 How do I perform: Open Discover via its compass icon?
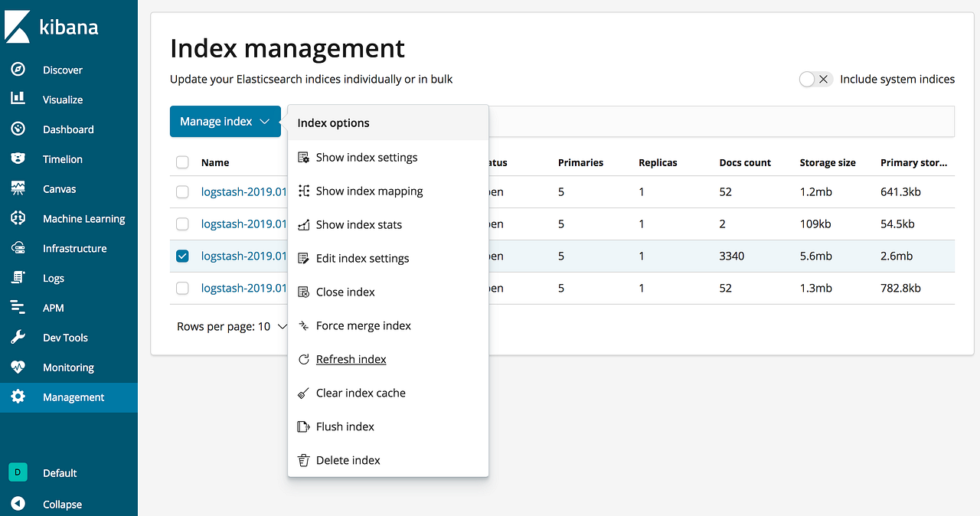click(x=18, y=70)
